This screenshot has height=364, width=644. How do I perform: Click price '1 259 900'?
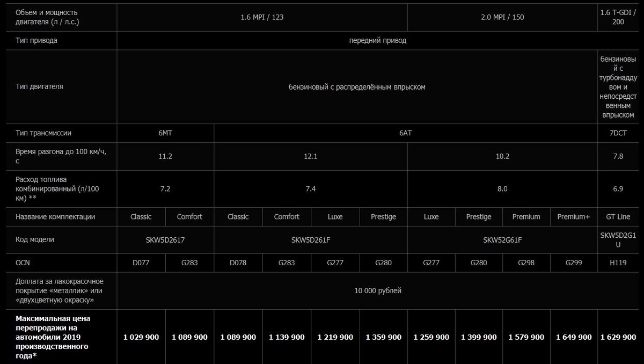[x=431, y=337]
